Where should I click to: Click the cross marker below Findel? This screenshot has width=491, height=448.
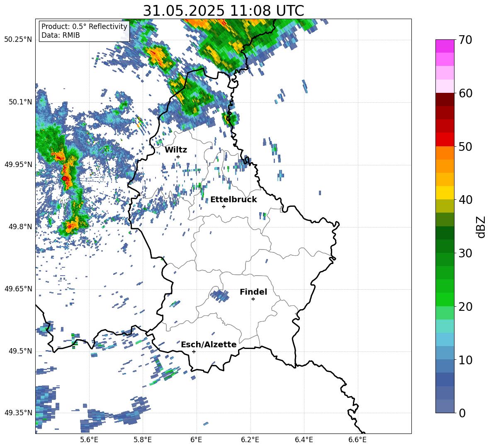[253, 299]
